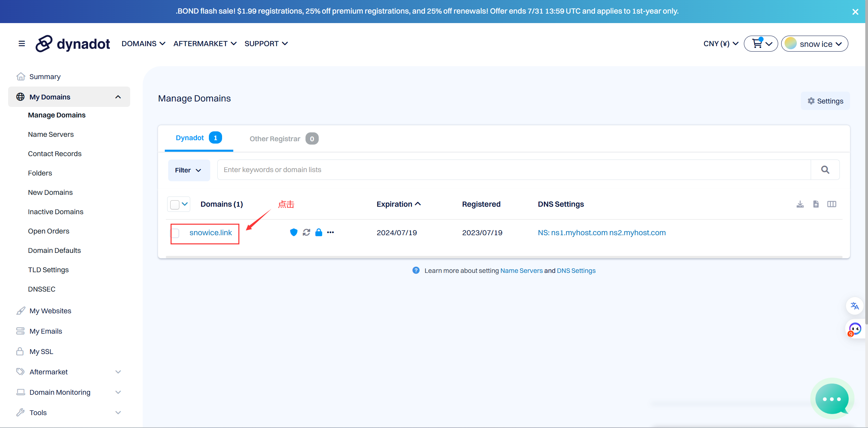Click the blue privacy shield icon
The width and height of the screenshot is (868, 428).
point(294,232)
